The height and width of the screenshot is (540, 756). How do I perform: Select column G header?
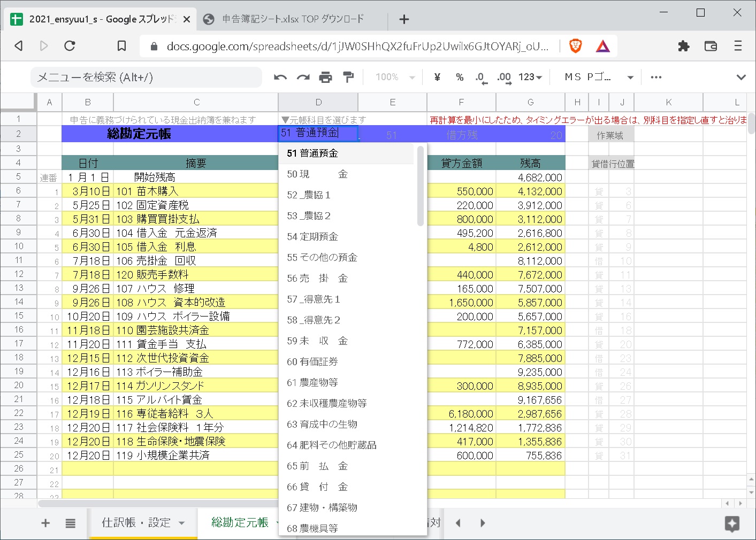pos(530,102)
